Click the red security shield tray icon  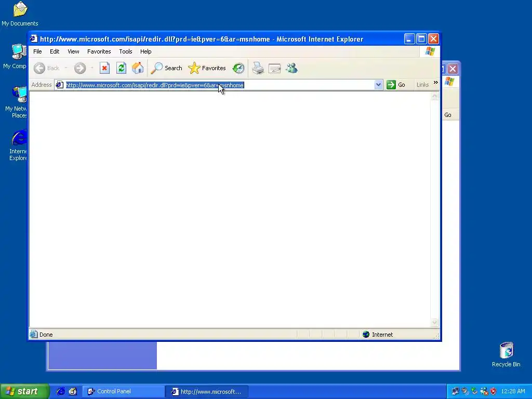coord(494,391)
